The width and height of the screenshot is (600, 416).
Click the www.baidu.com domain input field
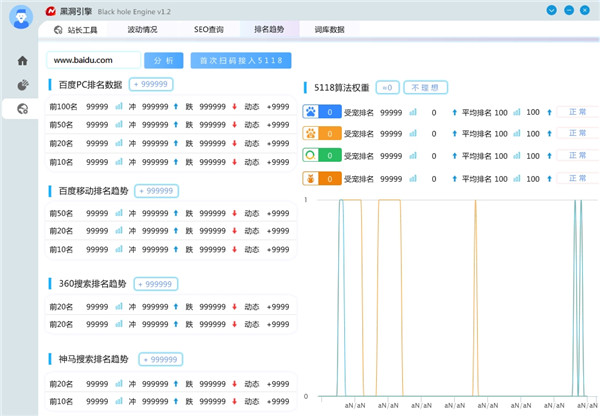92,60
